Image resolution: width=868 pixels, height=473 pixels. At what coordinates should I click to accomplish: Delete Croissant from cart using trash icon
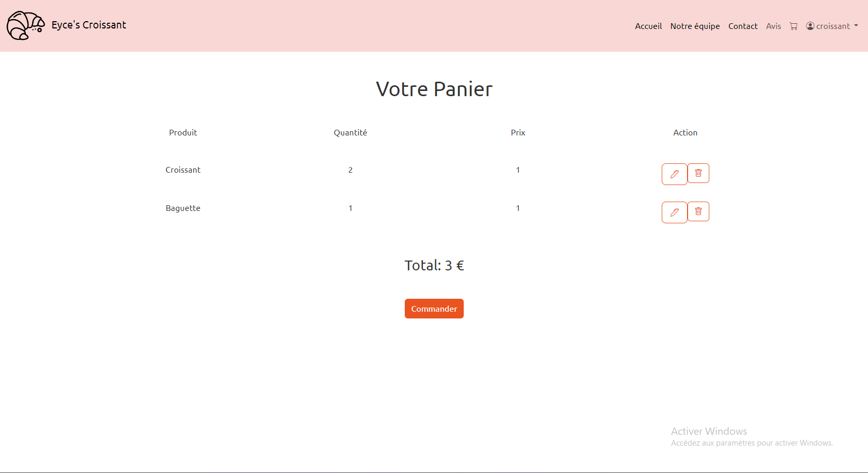click(x=698, y=173)
